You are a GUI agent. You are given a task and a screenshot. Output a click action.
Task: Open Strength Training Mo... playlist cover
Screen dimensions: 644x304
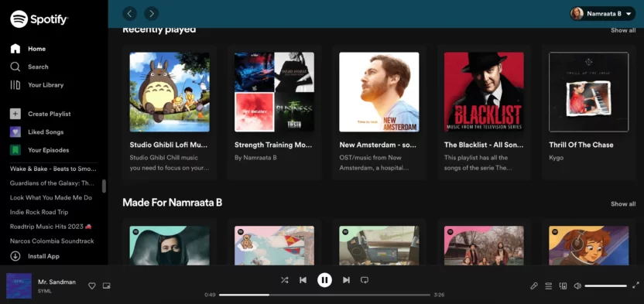click(274, 92)
